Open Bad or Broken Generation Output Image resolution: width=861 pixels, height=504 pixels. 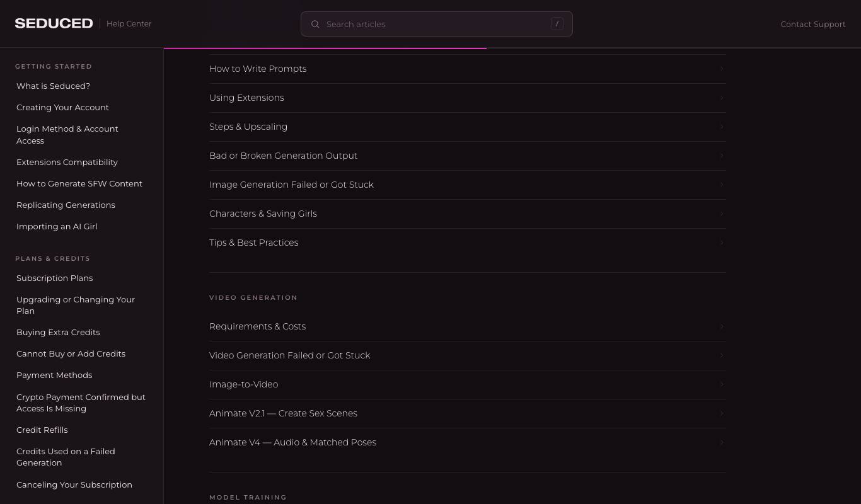pyautogui.click(x=468, y=156)
